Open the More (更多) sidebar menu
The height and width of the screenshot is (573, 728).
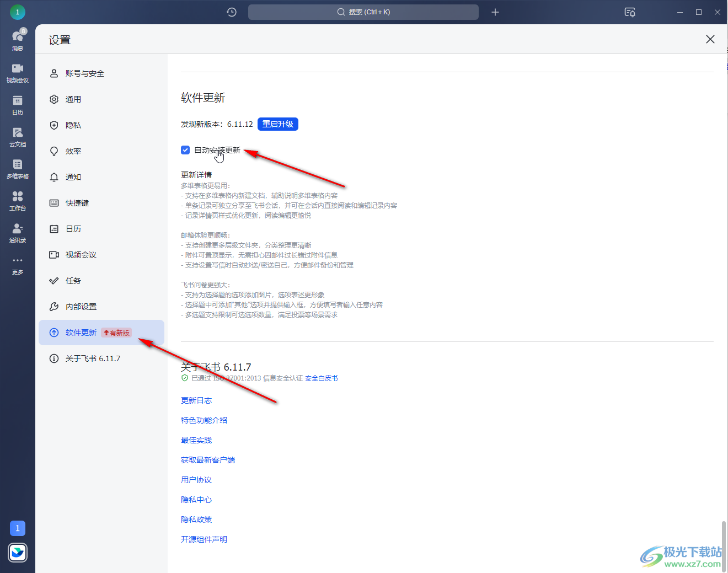tap(18, 265)
